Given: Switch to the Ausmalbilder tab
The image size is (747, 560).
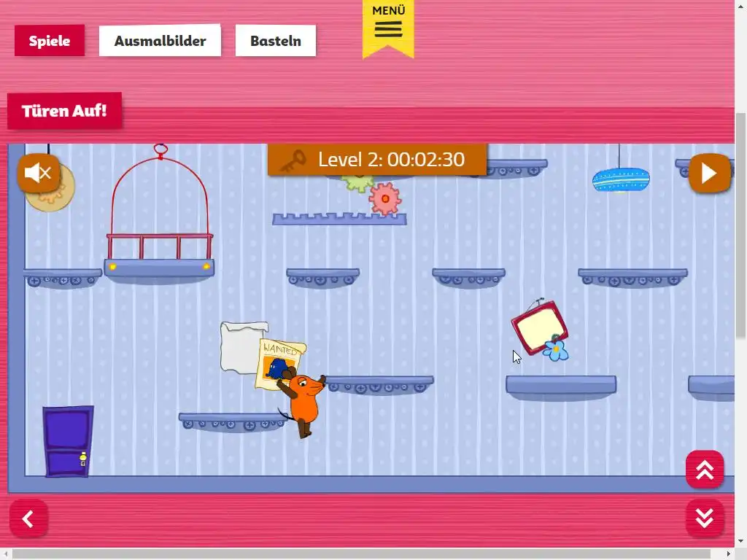Looking at the screenshot, I should (160, 41).
